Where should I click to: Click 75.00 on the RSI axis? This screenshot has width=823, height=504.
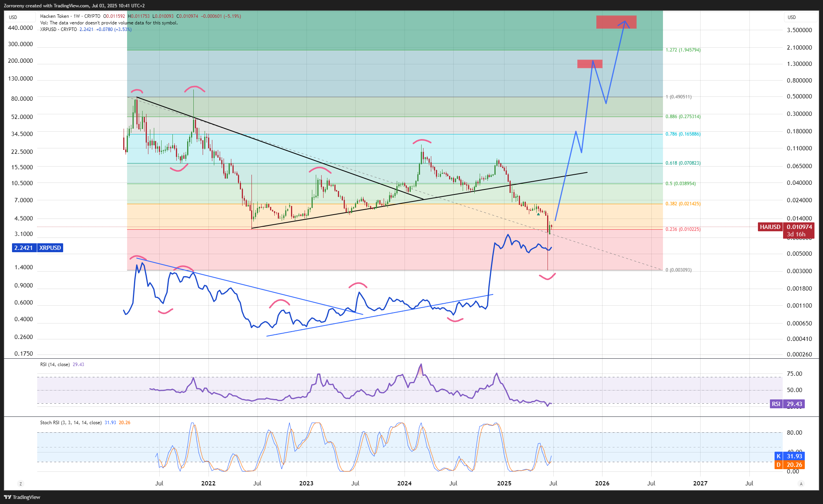tap(794, 374)
